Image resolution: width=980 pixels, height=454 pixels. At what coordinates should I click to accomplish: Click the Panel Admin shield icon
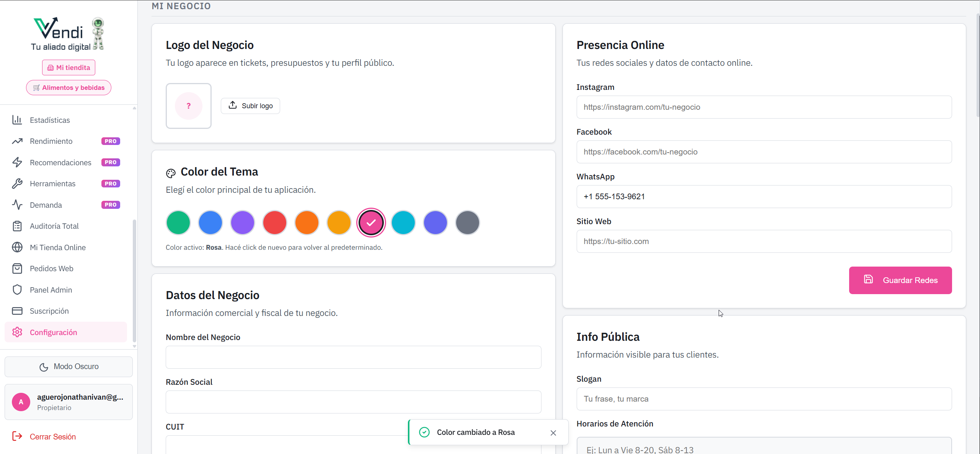17,290
